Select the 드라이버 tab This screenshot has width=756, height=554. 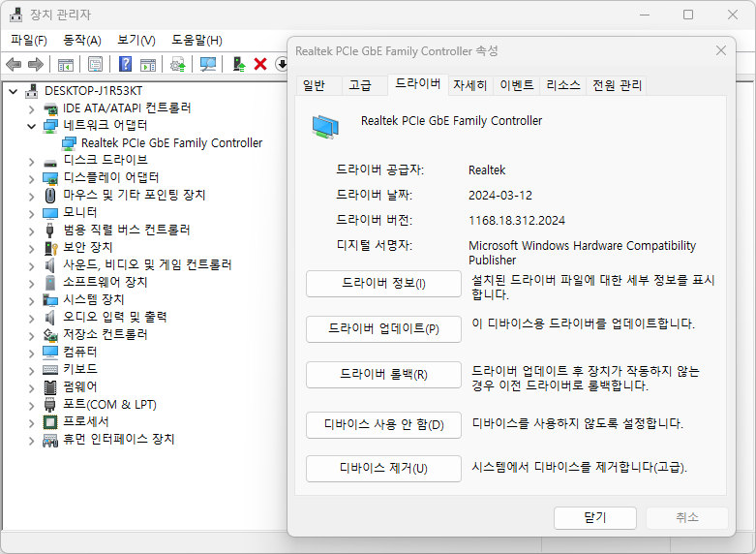tap(417, 84)
